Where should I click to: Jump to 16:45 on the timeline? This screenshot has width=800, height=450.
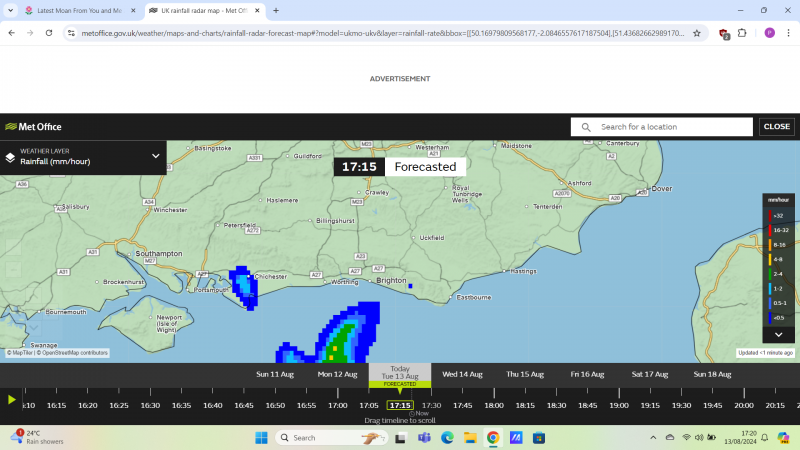click(x=244, y=406)
